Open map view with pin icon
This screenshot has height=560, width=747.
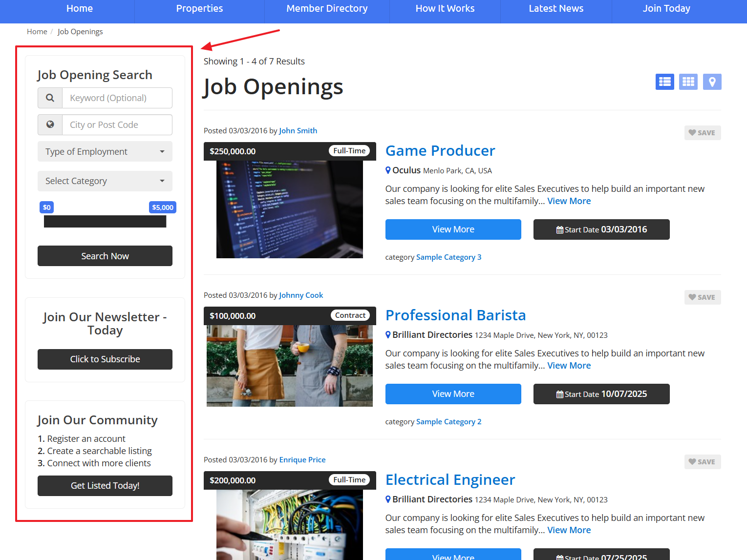(x=712, y=82)
